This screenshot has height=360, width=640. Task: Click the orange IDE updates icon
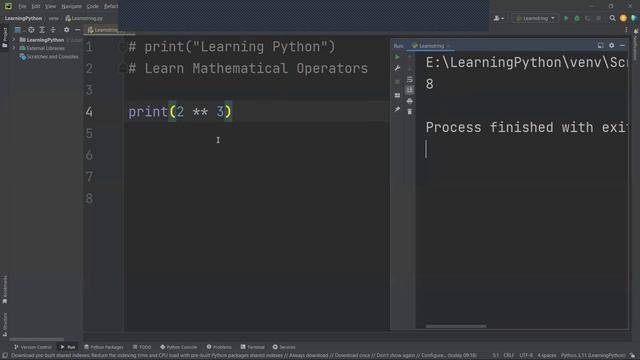click(x=623, y=18)
